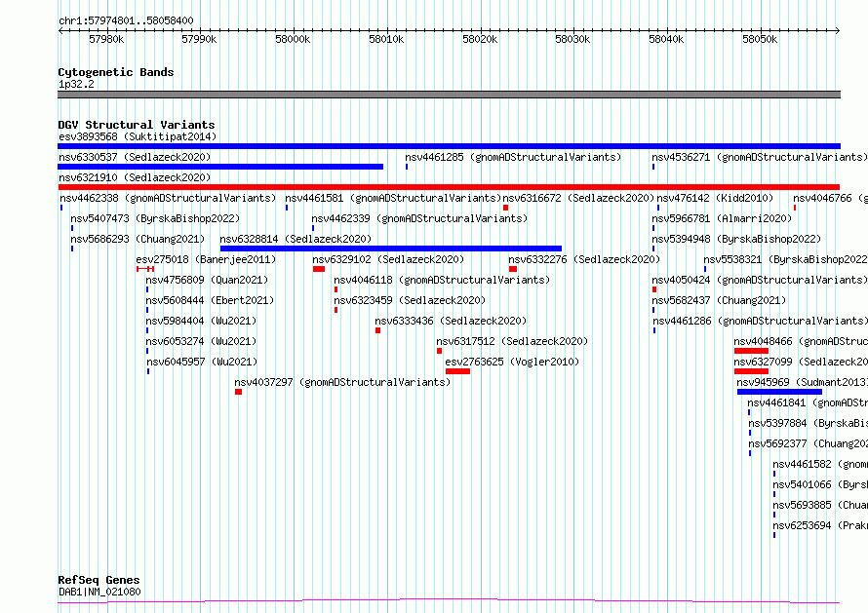Click nsv4462338 gnomADStructuralVariants label
This screenshot has width=868, height=613.
tap(168, 198)
